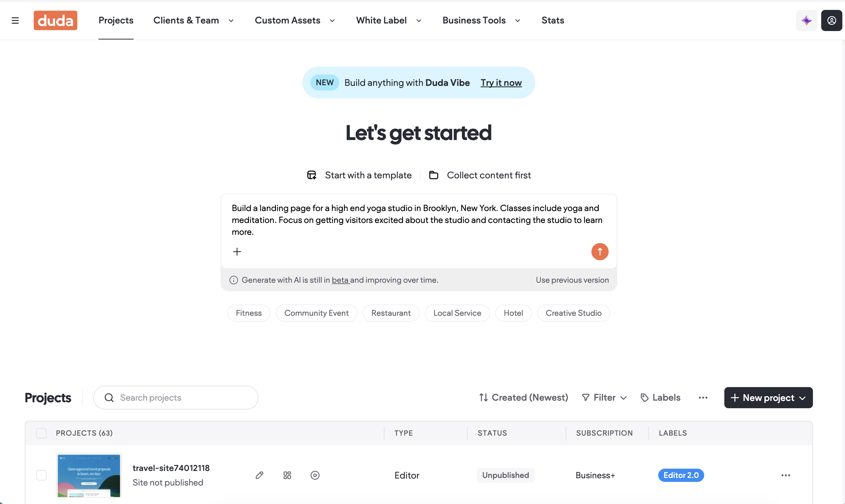This screenshot has height=504, width=845.
Task: Select the Projects tab
Action: tap(116, 20)
